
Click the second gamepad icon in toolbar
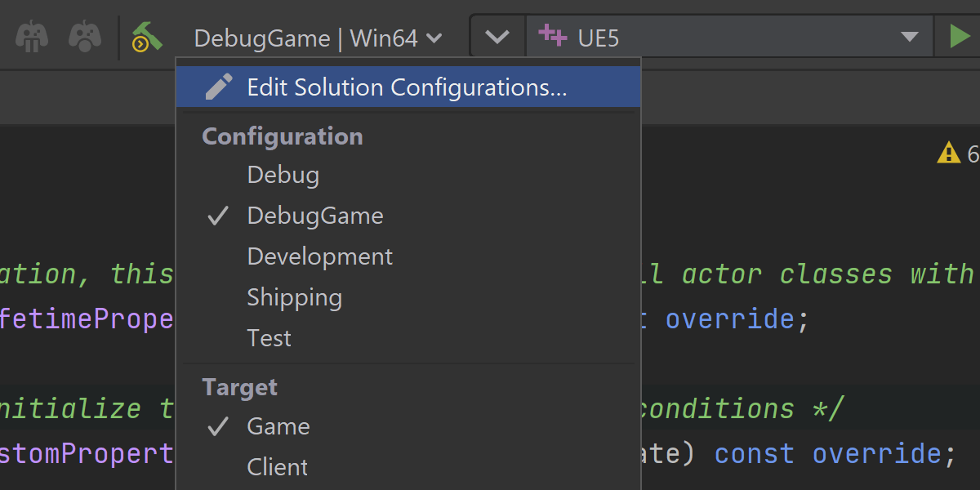[84, 37]
